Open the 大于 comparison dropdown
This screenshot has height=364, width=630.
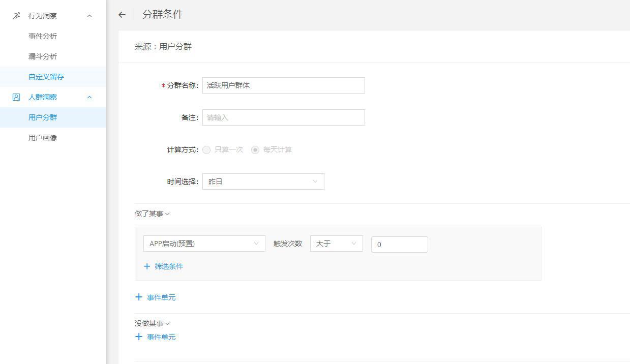337,244
